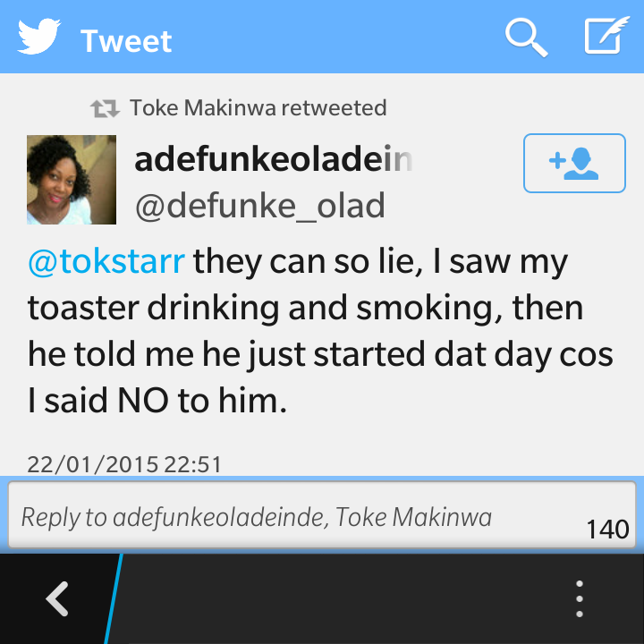Click the 140 character counter
The height and width of the screenshot is (644, 644).
point(607,530)
